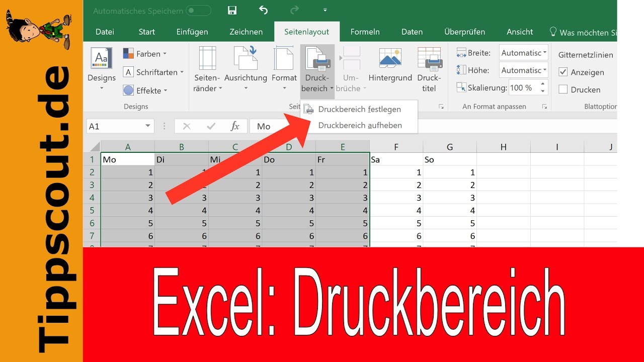Click the Breite width icon
This screenshot has height=362, width=644.
[461, 53]
